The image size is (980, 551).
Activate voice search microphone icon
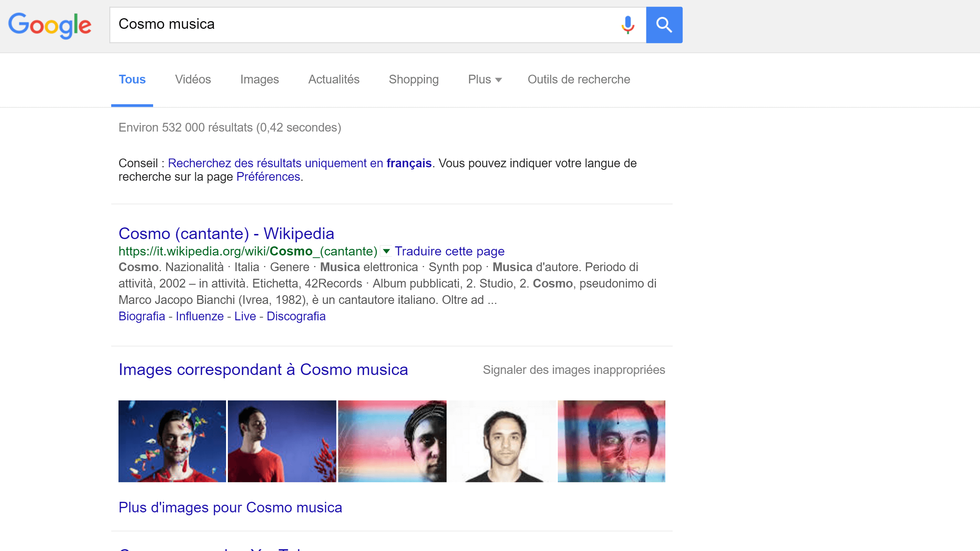coord(628,25)
